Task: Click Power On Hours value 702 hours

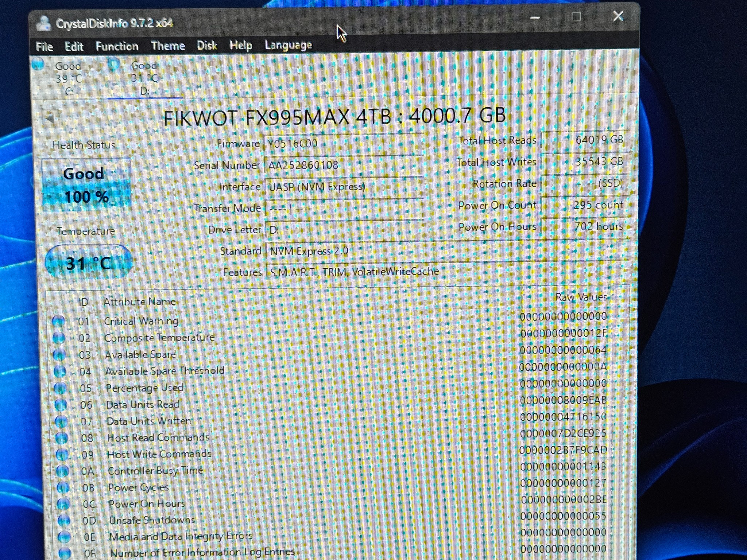Action: pyautogui.click(x=585, y=226)
